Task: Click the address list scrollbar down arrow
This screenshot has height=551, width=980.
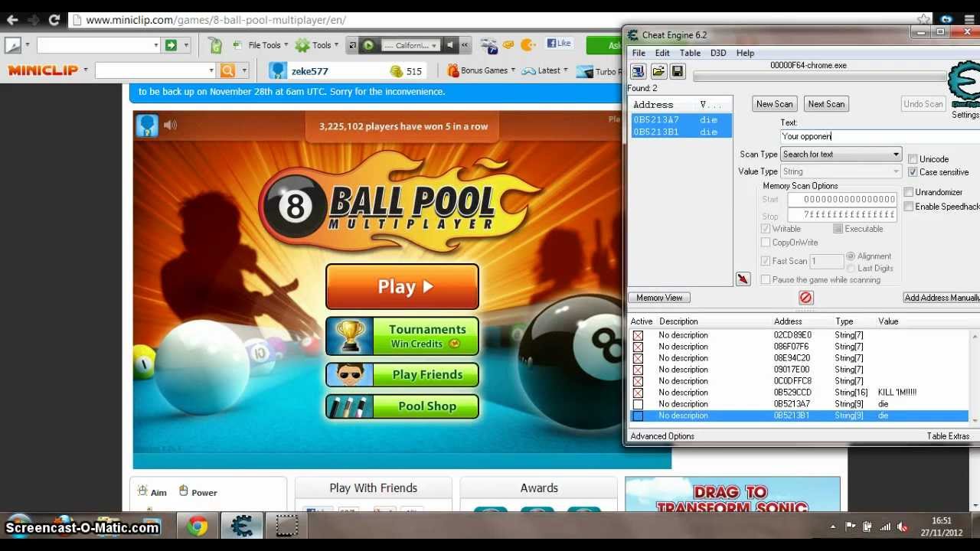Action: point(974,419)
